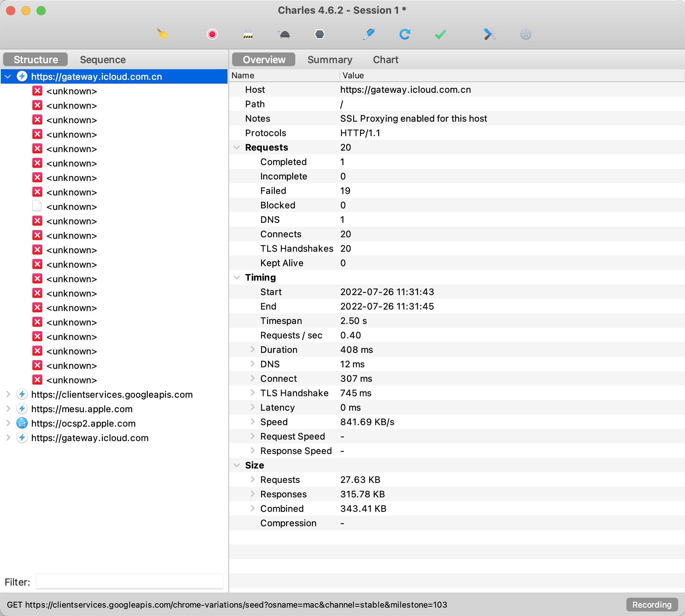Open the Overview tab

tap(264, 59)
